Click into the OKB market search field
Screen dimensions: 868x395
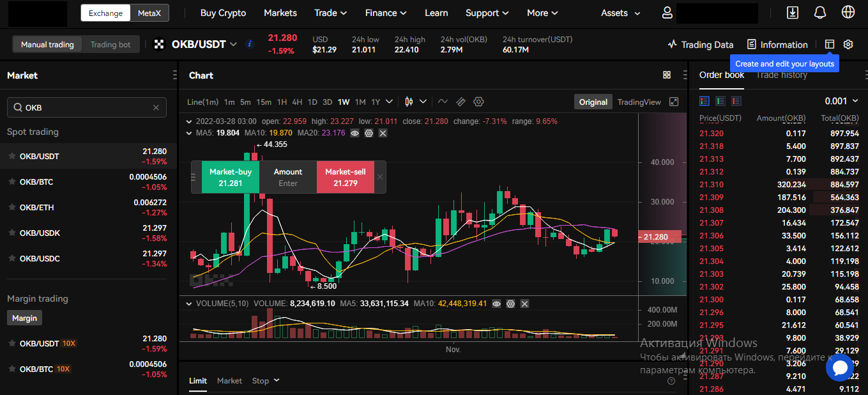pyautogui.click(x=86, y=107)
